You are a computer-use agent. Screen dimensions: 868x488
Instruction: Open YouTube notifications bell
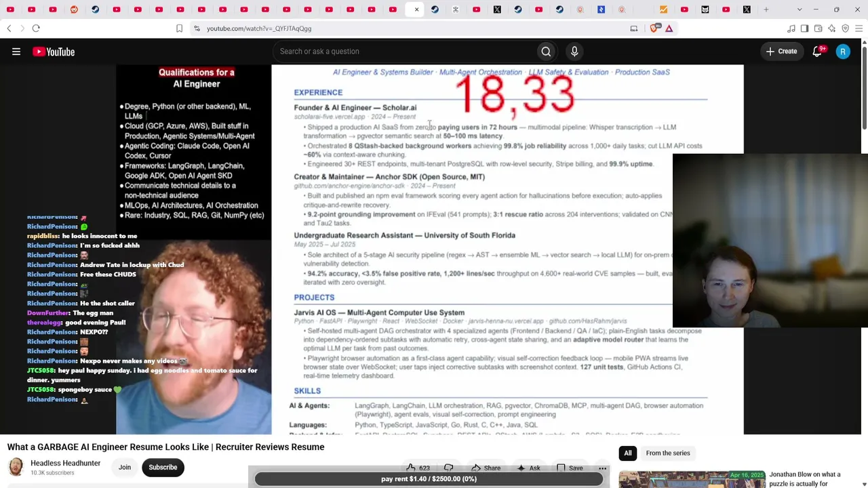pyautogui.click(x=818, y=52)
